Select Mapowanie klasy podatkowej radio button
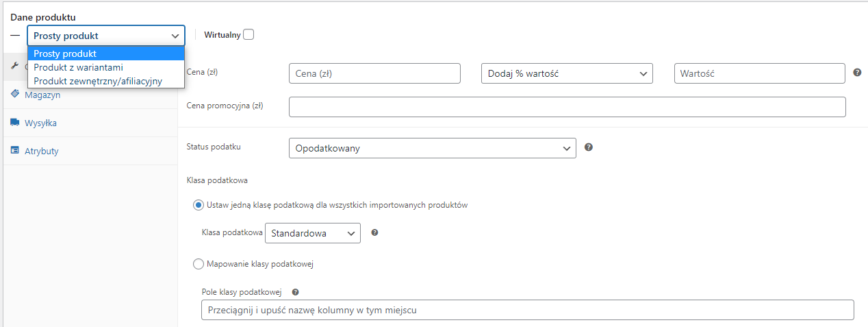Viewport: 868px width, 327px height. point(199,263)
